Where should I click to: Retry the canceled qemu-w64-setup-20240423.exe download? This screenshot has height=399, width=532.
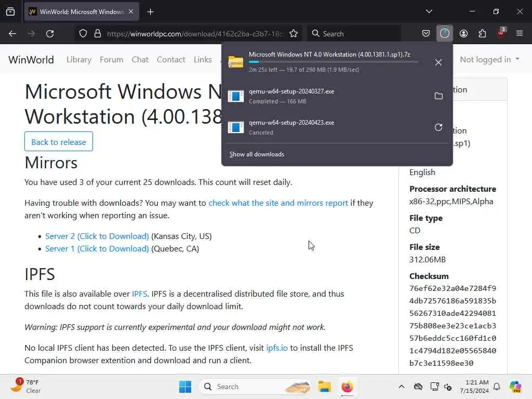pyautogui.click(x=438, y=127)
